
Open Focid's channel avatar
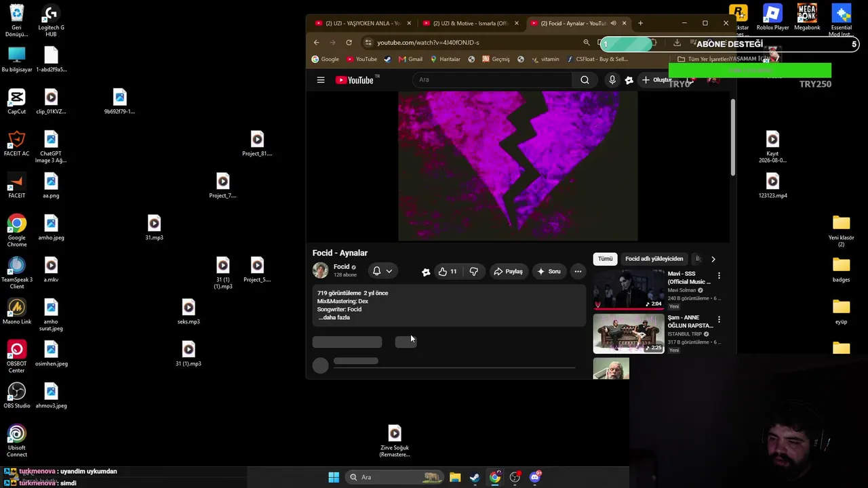click(x=320, y=270)
